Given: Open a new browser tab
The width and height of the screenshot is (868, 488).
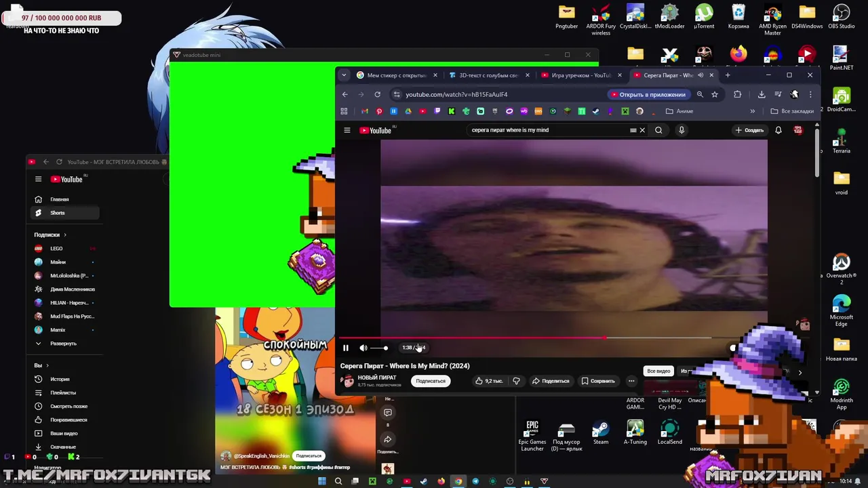Looking at the screenshot, I should click(x=728, y=75).
